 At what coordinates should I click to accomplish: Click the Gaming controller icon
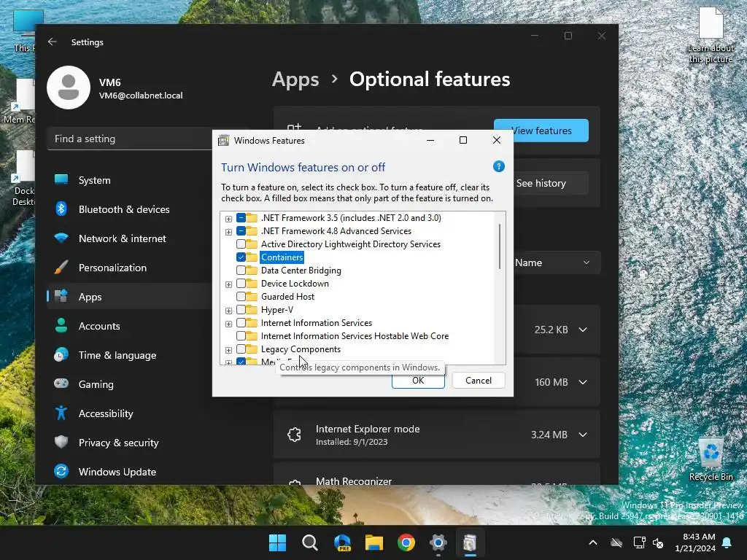(x=61, y=384)
